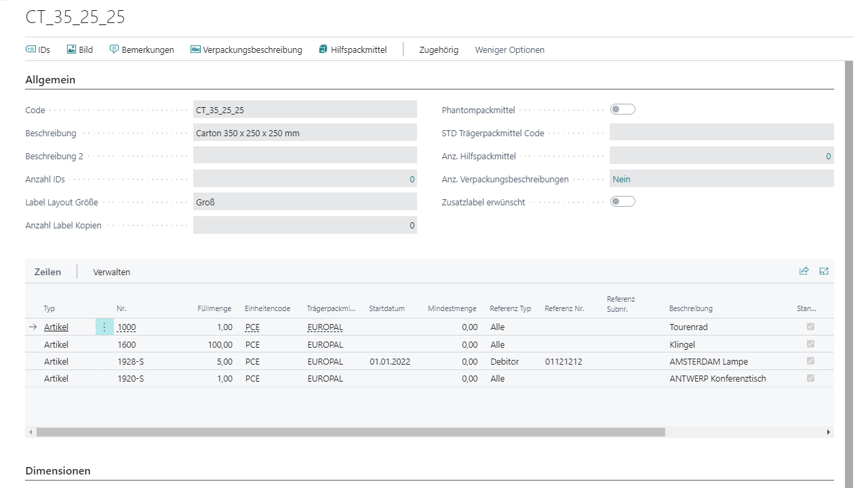Image resolution: width=868 pixels, height=488 pixels.
Task: Click the IDs card icon
Action: tap(31, 49)
